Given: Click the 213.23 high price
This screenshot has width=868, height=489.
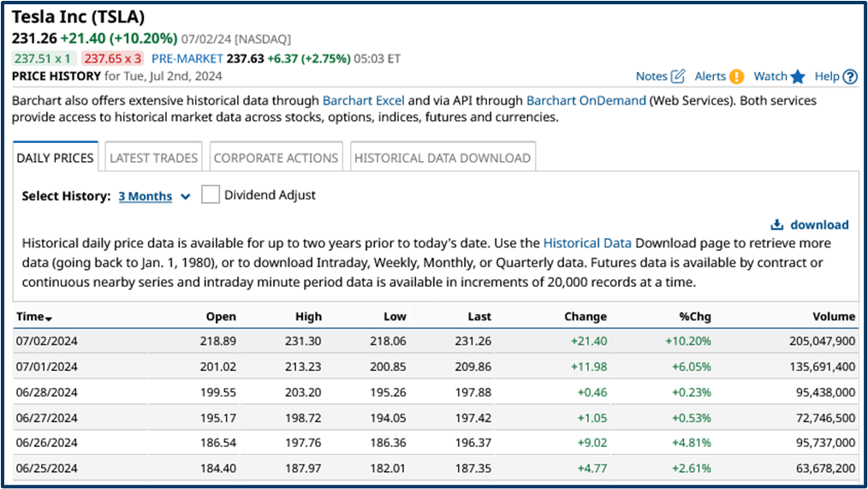Looking at the screenshot, I should (x=303, y=367).
